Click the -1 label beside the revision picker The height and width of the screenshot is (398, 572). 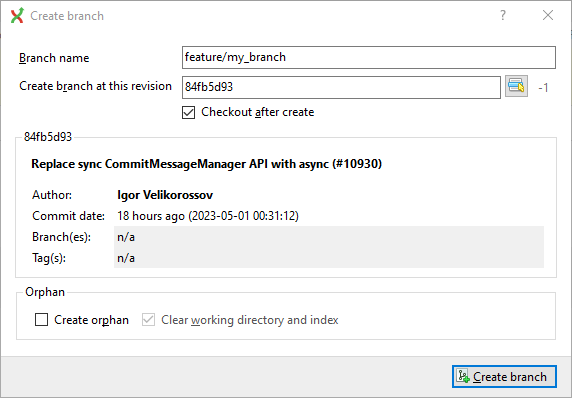click(x=544, y=88)
